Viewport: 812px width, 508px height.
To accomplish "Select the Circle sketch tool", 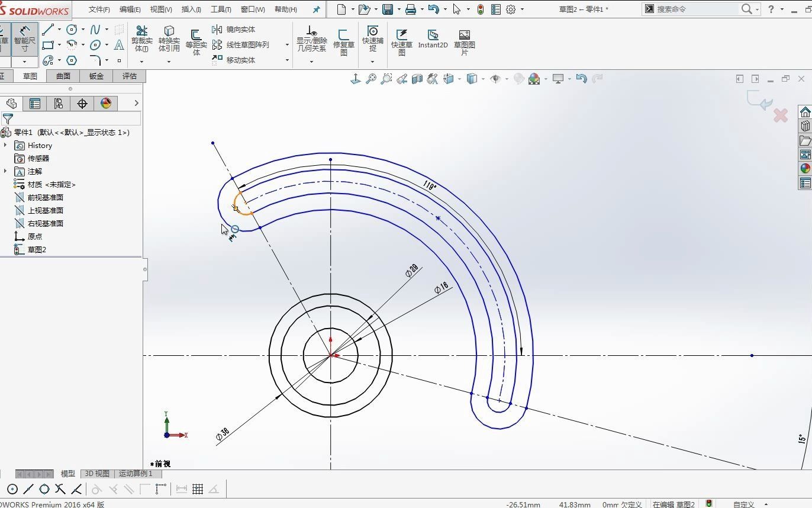I will (72, 29).
